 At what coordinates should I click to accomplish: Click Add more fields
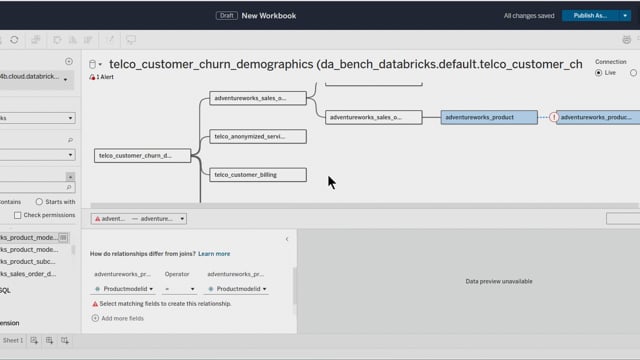[118, 318]
